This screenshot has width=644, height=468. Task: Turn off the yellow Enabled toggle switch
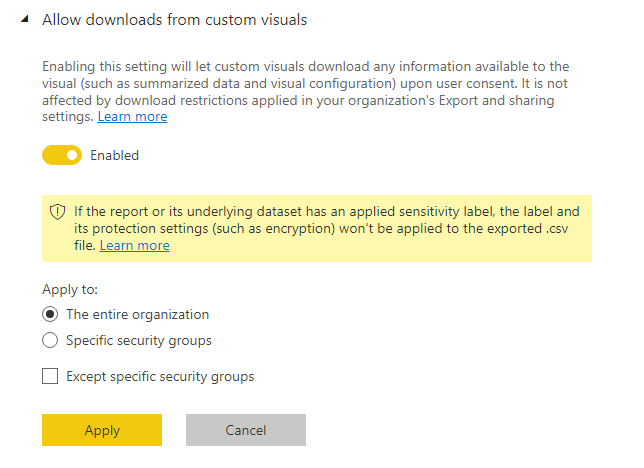coord(62,155)
